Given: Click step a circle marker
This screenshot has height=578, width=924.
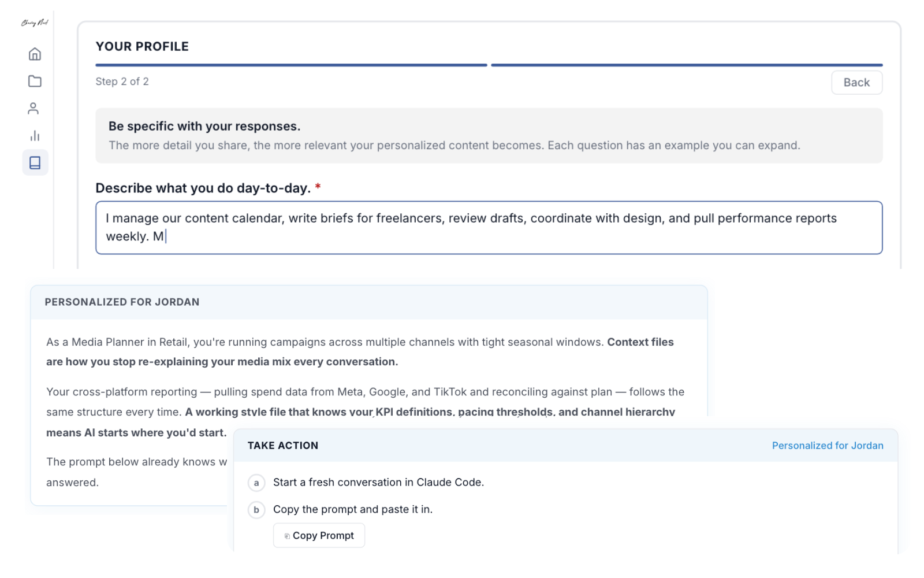Looking at the screenshot, I should click(256, 483).
